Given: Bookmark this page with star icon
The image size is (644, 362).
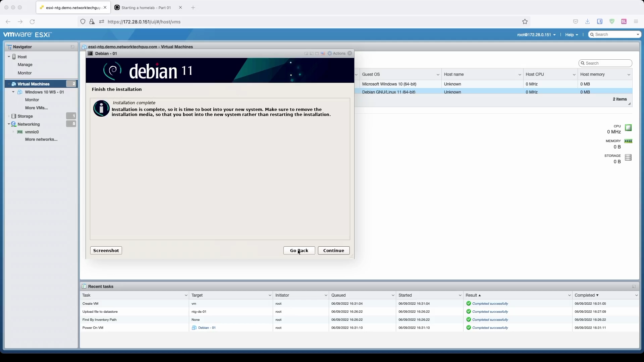Looking at the screenshot, I should point(525,22).
